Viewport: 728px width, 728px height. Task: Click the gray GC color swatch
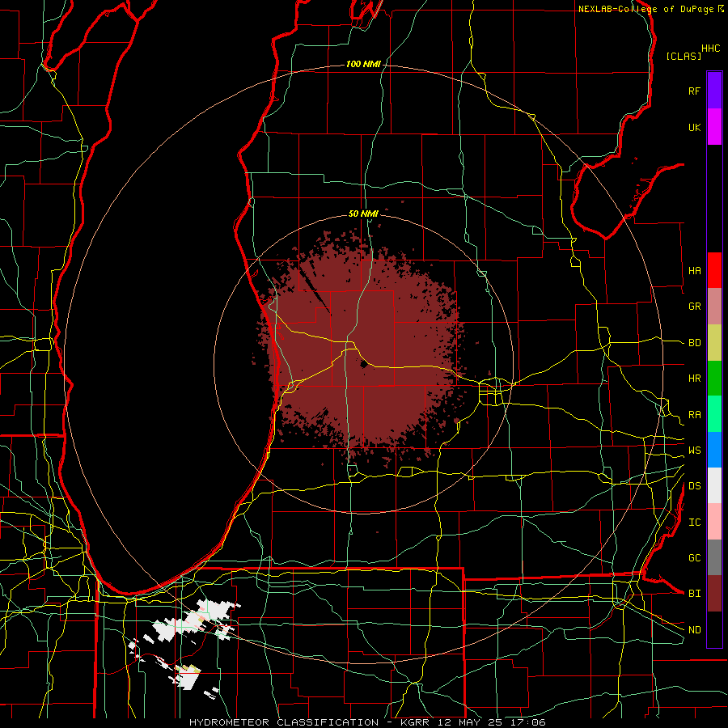[x=714, y=557]
